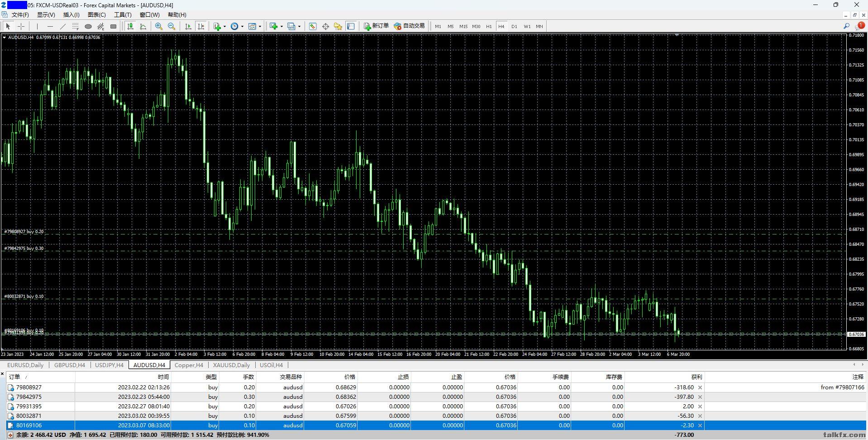
Task: Switch timeframe to M15
Action: [463, 26]
